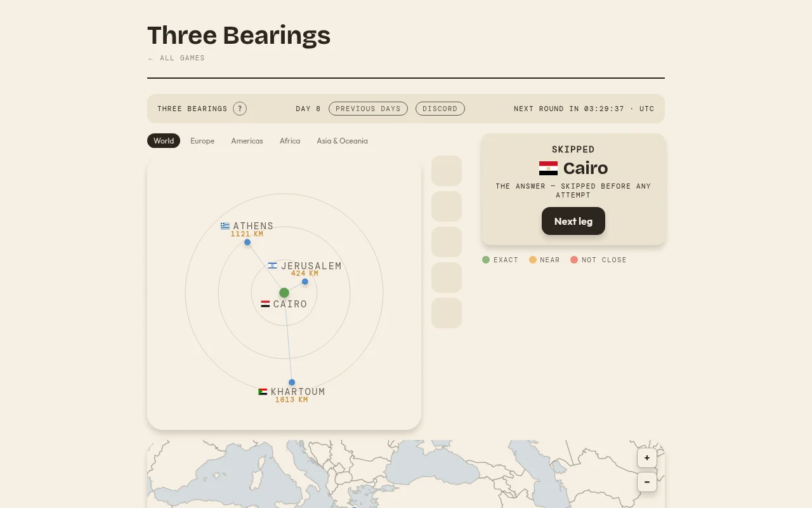Click the Skipped heading in the answer card
The image size is (812, 508).
point(573,149)
